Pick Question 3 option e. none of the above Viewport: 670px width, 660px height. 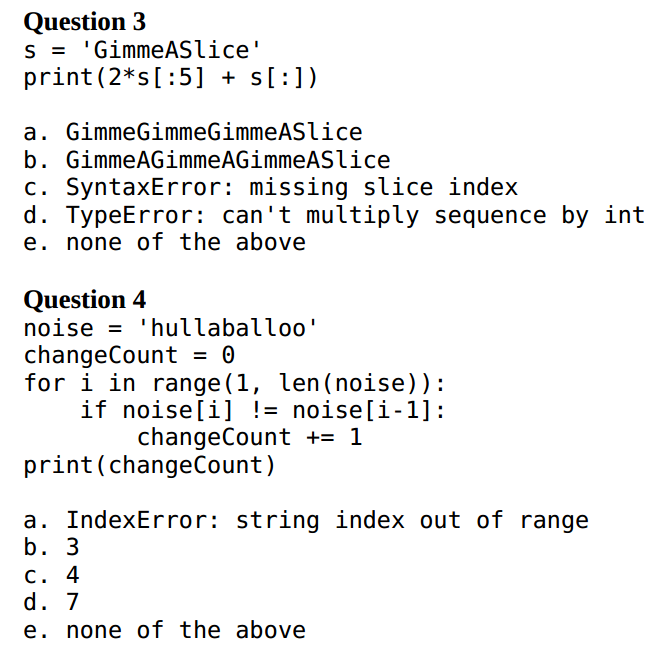(165, 243)
